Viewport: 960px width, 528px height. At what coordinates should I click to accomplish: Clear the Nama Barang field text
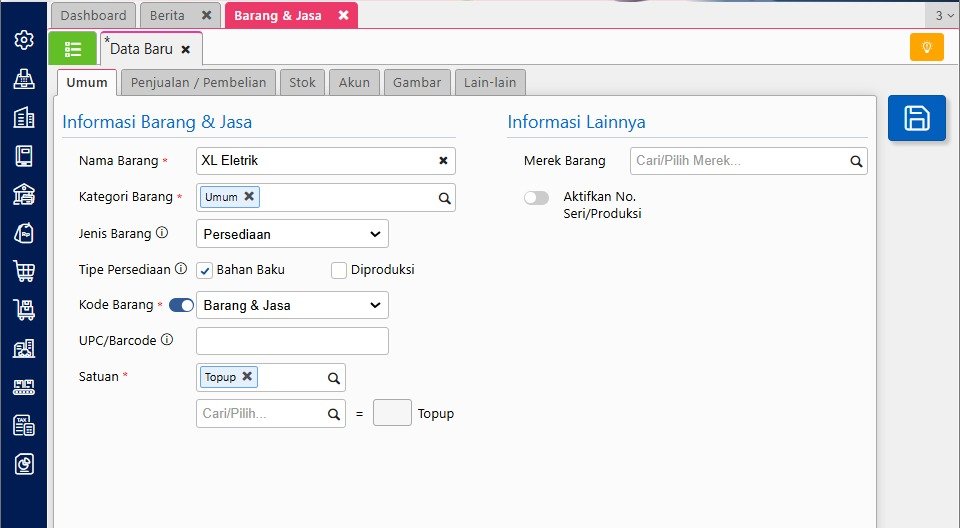click(x=443, y=160)
